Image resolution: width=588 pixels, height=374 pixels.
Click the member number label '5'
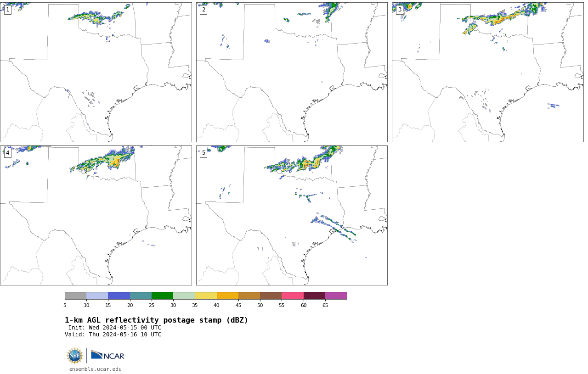pyautogui.click(x=204, y=153)
